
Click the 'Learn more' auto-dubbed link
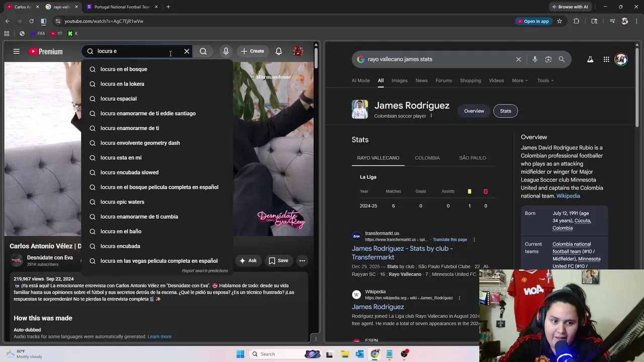click(159, 336)
